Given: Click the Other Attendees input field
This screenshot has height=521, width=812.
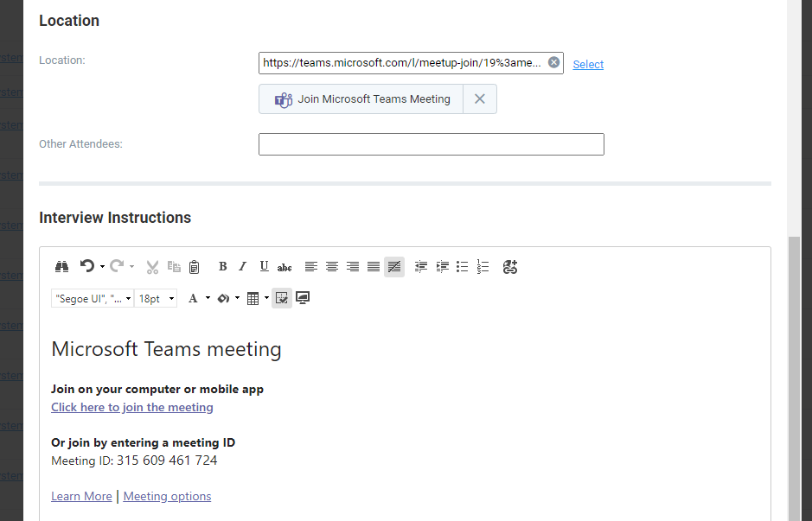Looking at the screenshot, I should point(432,144).
